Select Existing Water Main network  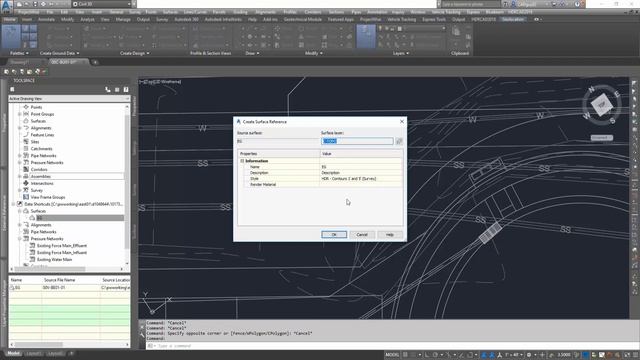[x=54, y=260]
